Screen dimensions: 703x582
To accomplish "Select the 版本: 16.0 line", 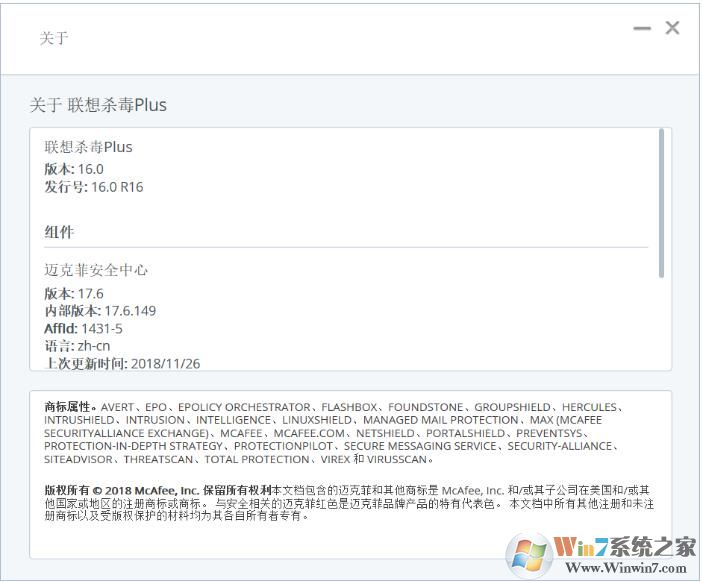I will pyautogui.click(x=74, y=169).
